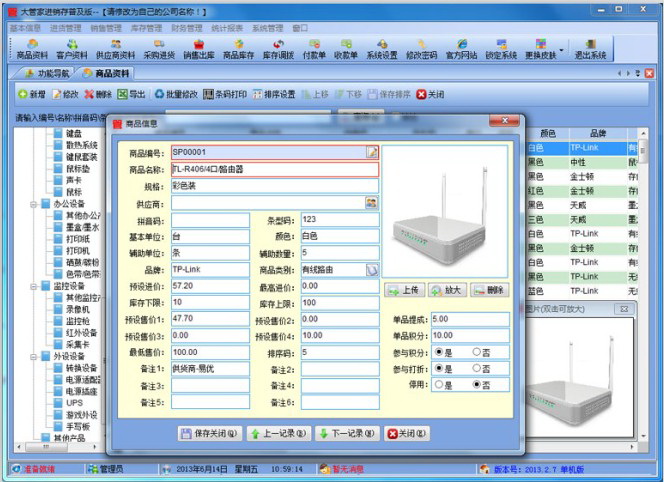This screenshot has height=482, width=664.
Task: Open 采购进货 toolbar icon
Action: click(x=159, y=49)
